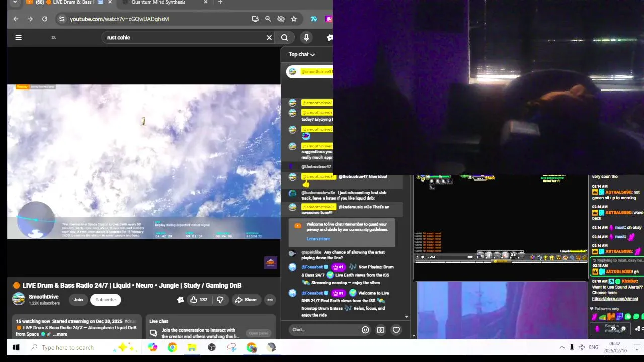The image size is (644, 362).
Task: Click the pinned chat message at top
Action: click(x=309, y=72)
